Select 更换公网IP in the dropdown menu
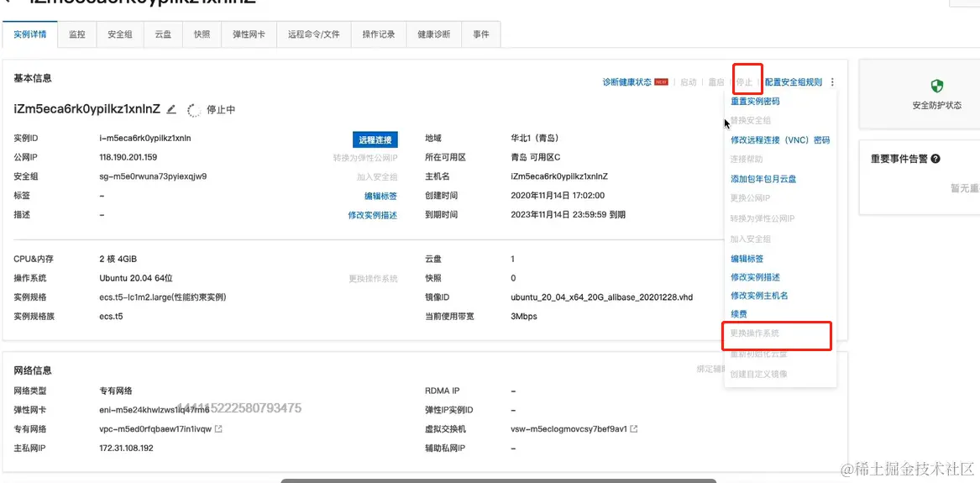 click(750, 198)
